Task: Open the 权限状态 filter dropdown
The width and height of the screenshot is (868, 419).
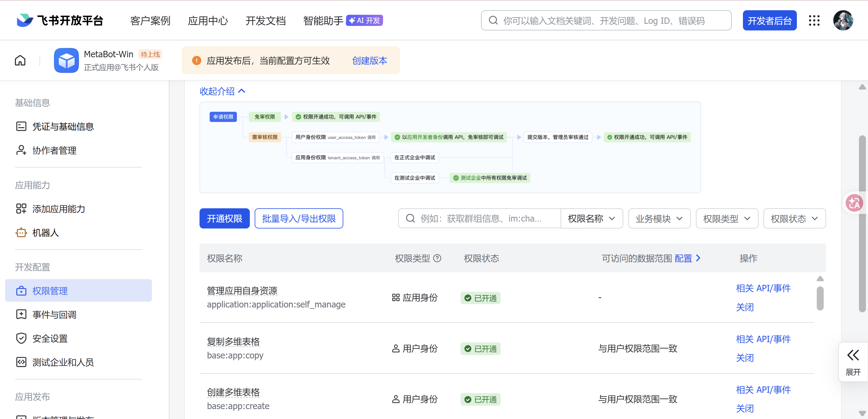Action: point(794,219)
